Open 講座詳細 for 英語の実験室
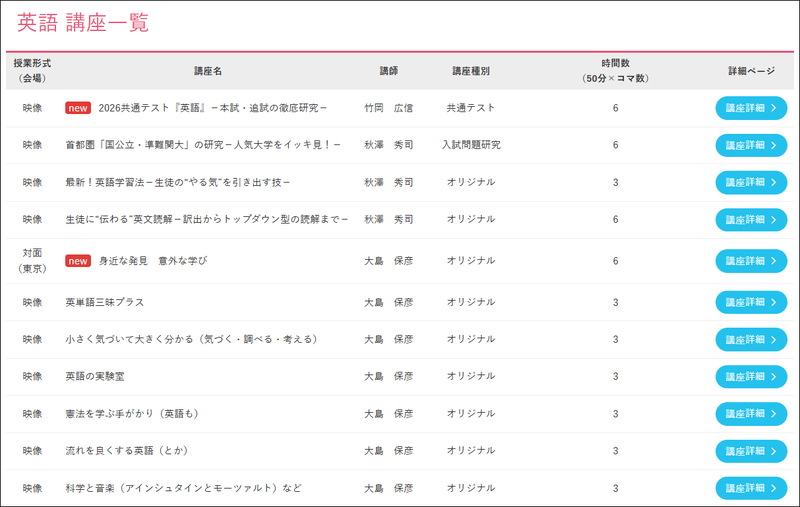 point(751,377)
